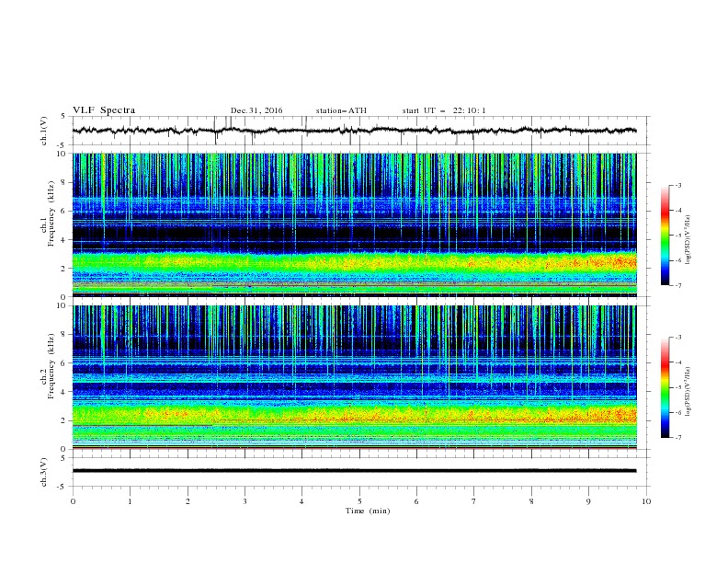Click the ch.2 spectrogram panel
The image size is (728, 563).
[354, 377]
